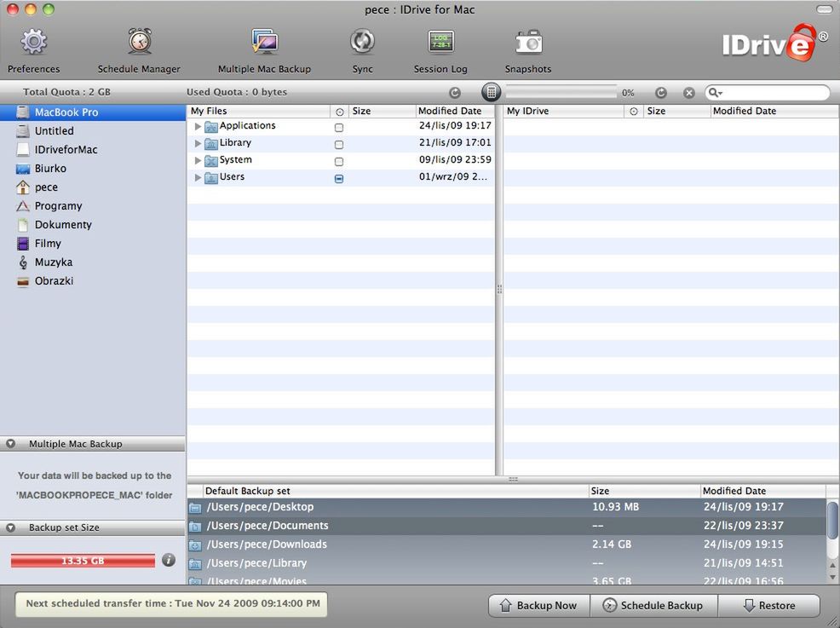Click the transfer progress bar
The width and height of the screenshot is (840, 628).
tap(561, 92)
